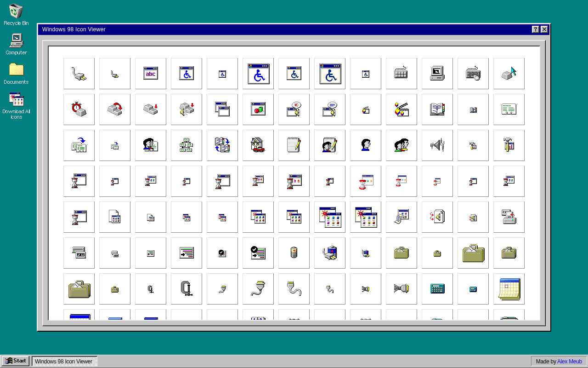
Task: Click the organization chart icon
Action: coord(186,145)
